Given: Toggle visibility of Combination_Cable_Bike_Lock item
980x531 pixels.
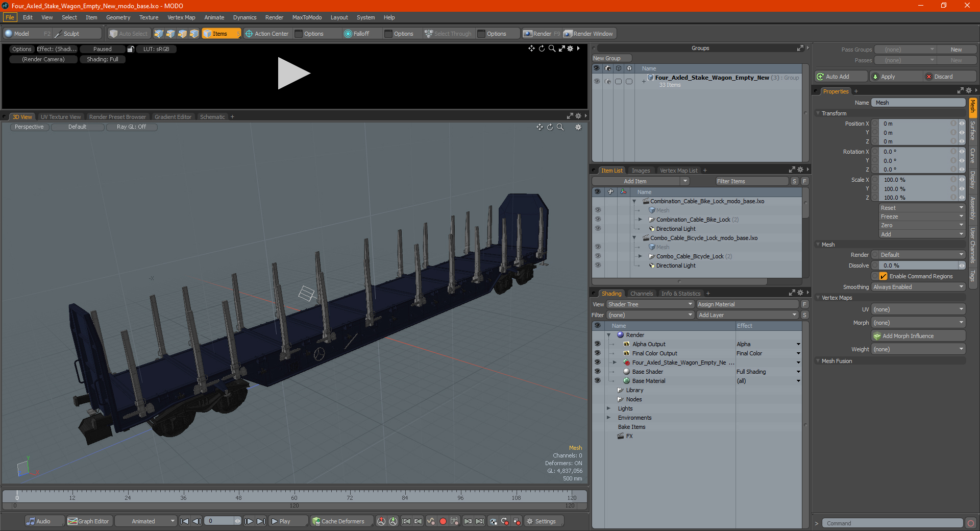Looking at the screenshot, I should click(597, 220).
